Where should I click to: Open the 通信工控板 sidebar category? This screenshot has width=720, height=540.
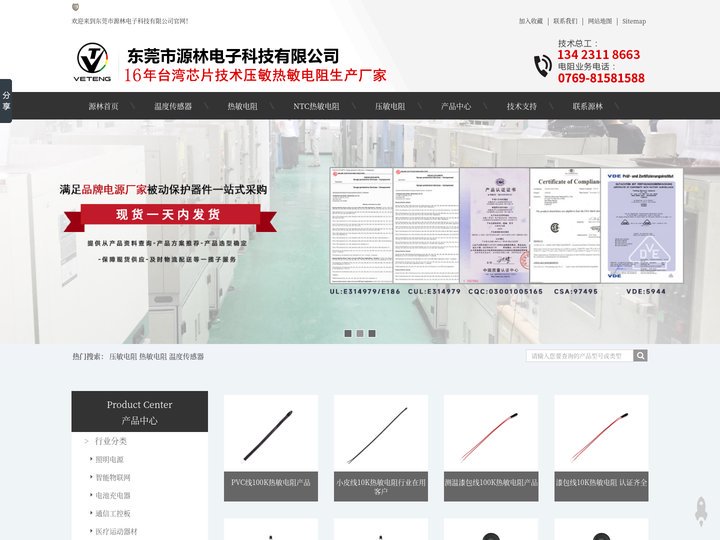pyautogui.click(x=112, y=513)
